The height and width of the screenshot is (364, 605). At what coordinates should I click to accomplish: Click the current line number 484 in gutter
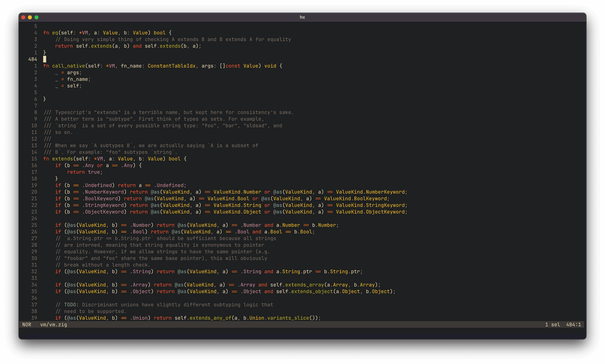pos(33,59)
